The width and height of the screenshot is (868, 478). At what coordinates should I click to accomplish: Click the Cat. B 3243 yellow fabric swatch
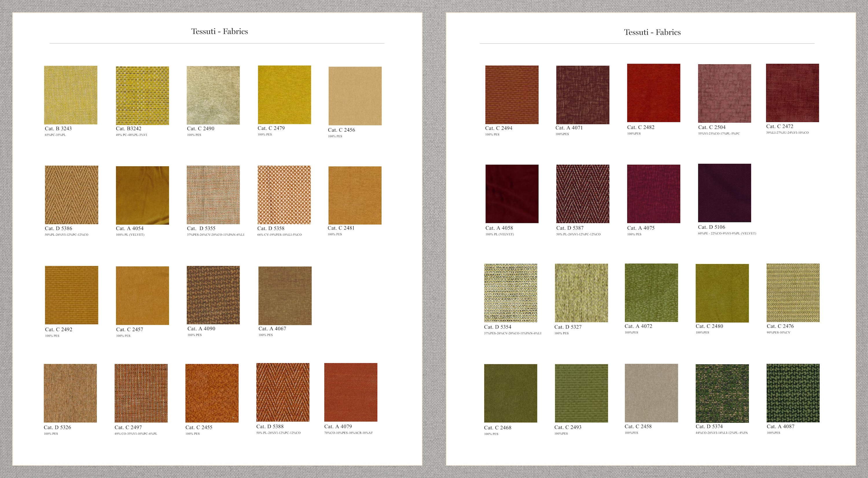click(x=71, y=95)
